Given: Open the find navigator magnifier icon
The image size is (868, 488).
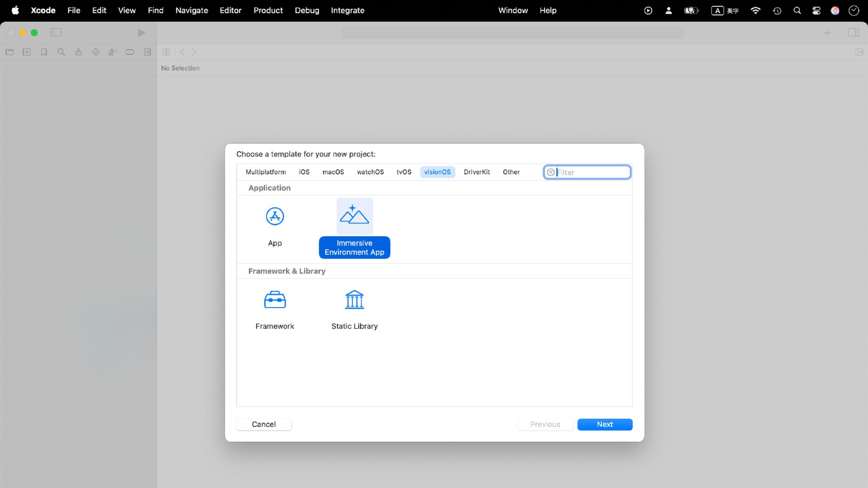Looking at the screenshot, I should (61, 52).
